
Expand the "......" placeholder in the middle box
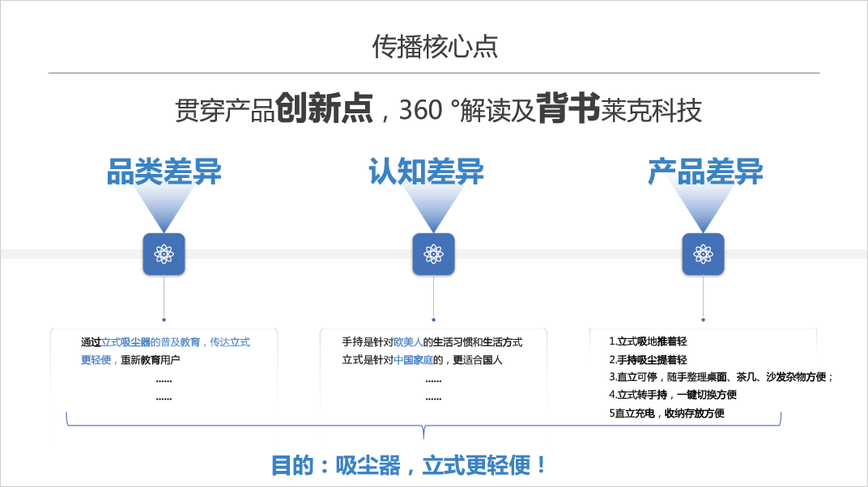pos(433,380)
